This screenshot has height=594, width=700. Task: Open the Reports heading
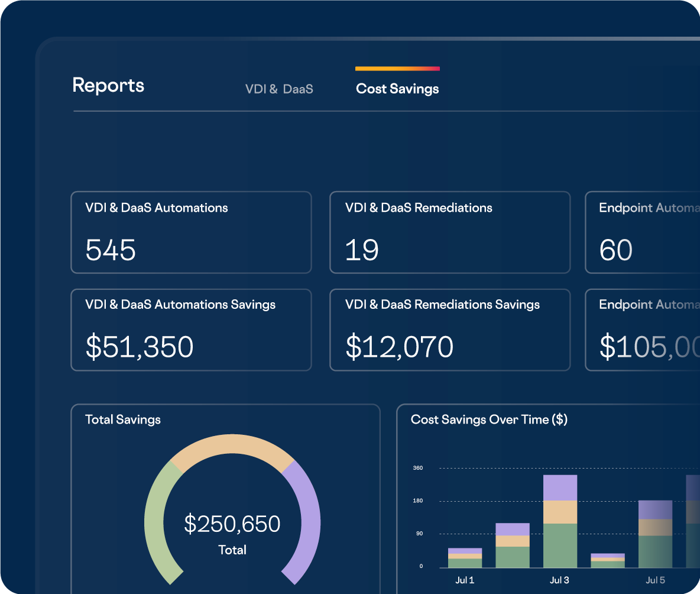pos(108,85)
